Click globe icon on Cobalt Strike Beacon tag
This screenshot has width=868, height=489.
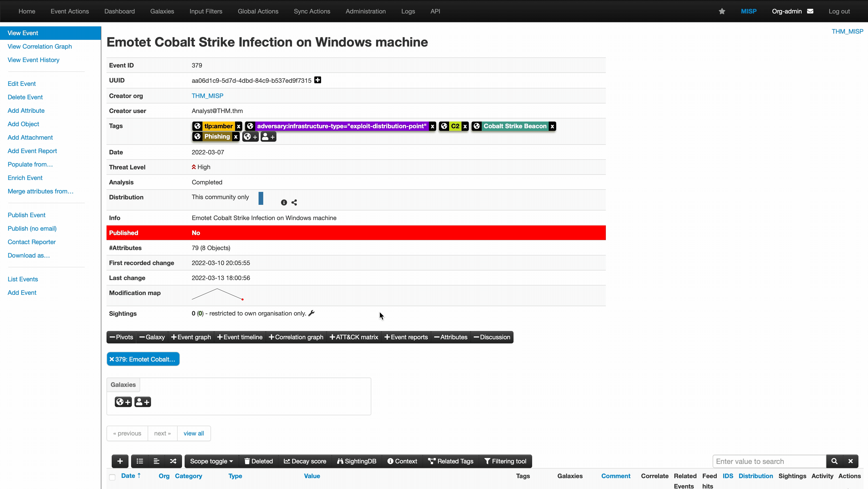tap(477, 126)
